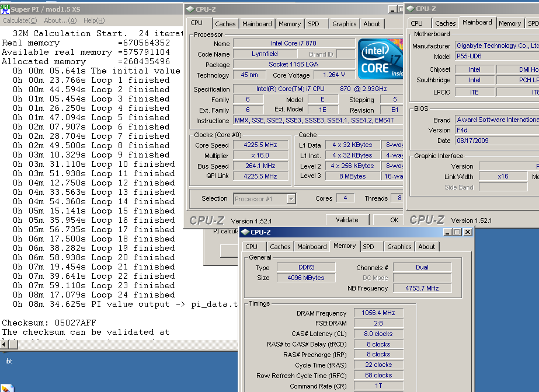539x392 pixels.
Task: Click the CPU-Z title icon of the Processor window
Action: pyautogui.click(x=190, y=9)
